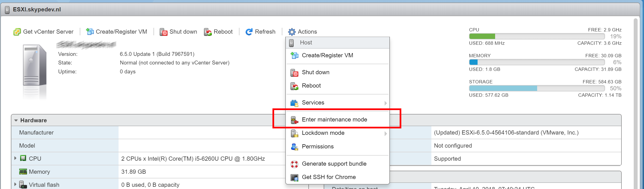Click the ESXI.skypedev.nl window title

[37, 9]
